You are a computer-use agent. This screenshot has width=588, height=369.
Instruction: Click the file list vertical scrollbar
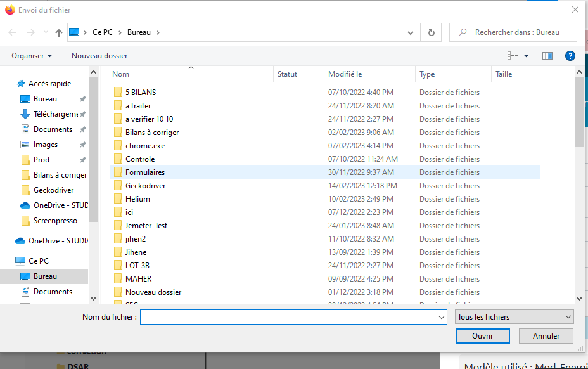[x=578, y=190]
